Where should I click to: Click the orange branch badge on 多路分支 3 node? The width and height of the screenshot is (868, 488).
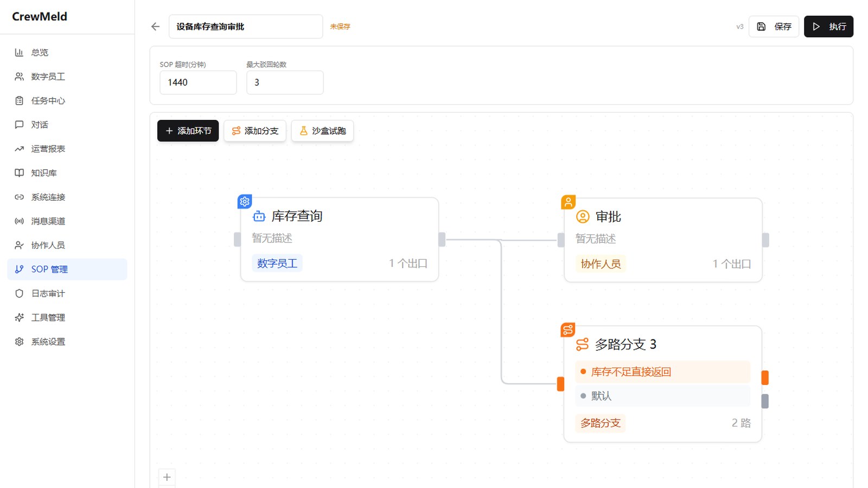coord(568,330)
